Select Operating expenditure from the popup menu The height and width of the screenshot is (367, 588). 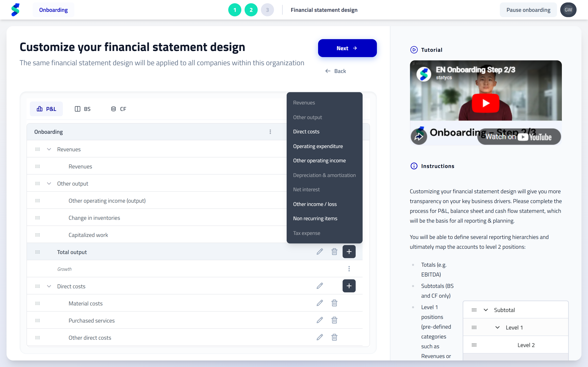318,146
